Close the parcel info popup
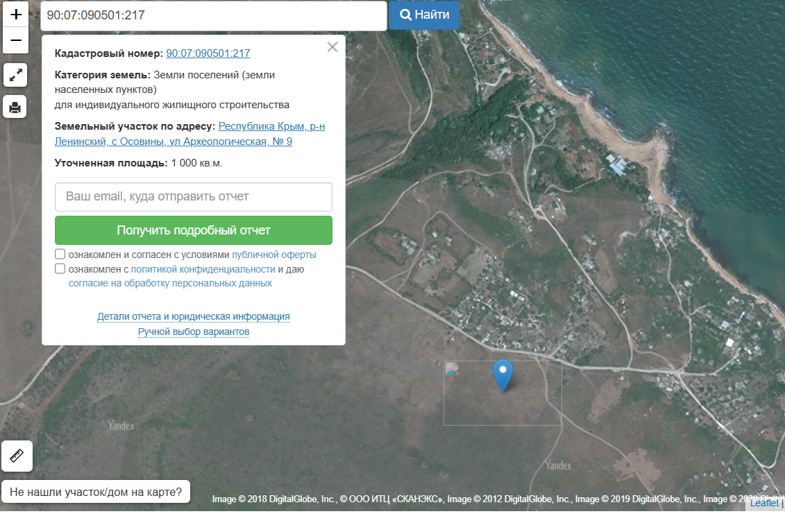Viewport: 785px width, 532px height. point(332,47)
